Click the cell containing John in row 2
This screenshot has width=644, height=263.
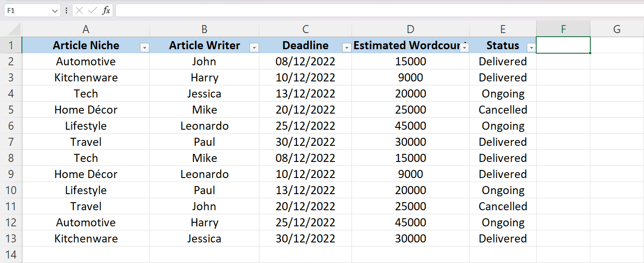(204, 61)
